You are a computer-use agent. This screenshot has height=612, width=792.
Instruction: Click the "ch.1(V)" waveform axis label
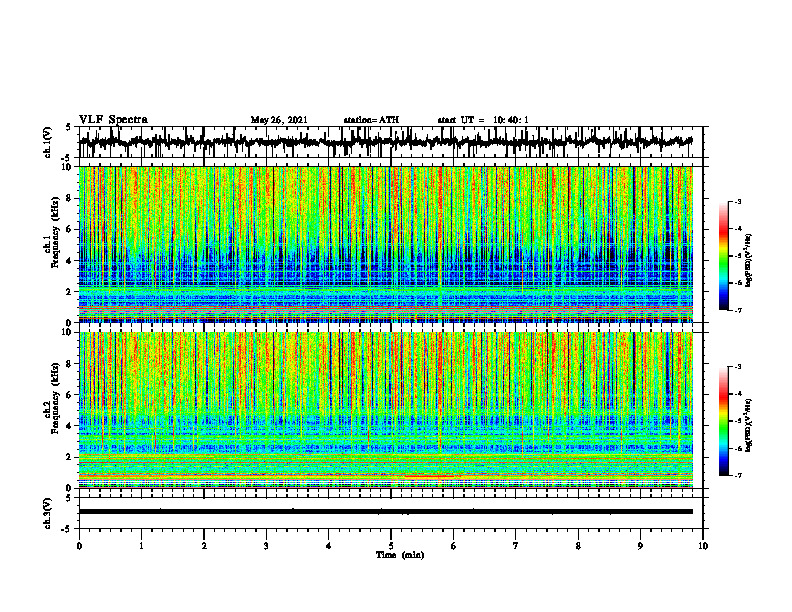(47, 142)
